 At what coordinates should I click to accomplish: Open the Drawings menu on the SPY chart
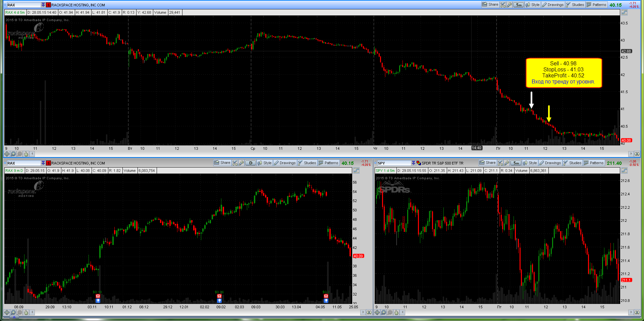coord(550,163)
